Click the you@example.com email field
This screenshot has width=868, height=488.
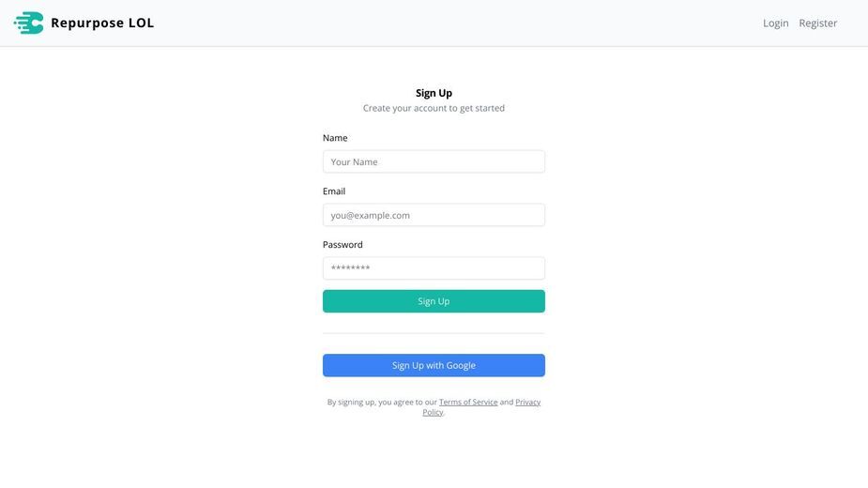point(434,215)
